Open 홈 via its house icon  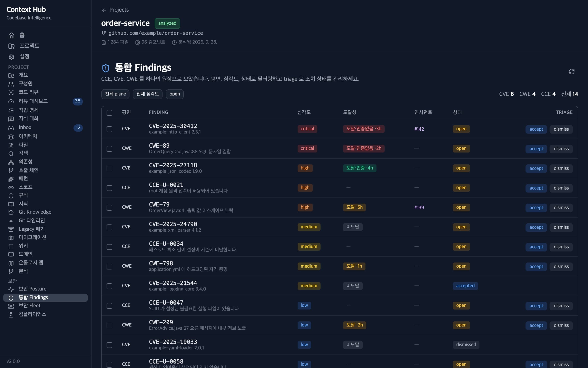(11, 35)
